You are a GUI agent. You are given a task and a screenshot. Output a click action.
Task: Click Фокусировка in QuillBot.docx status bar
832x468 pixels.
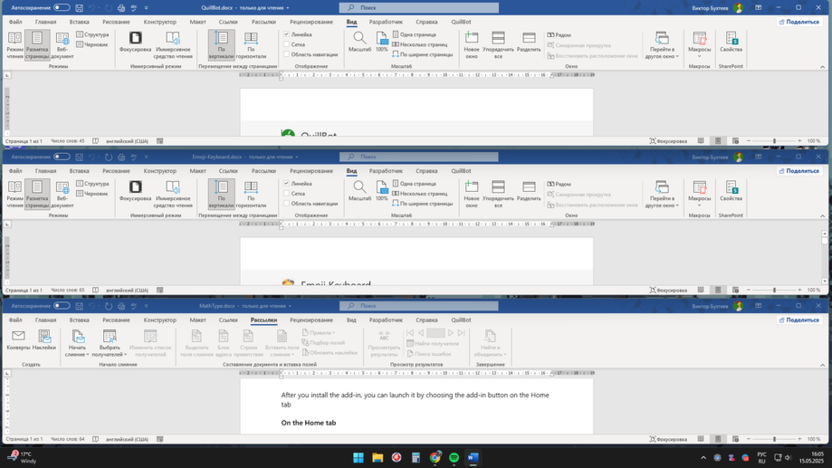668,141
